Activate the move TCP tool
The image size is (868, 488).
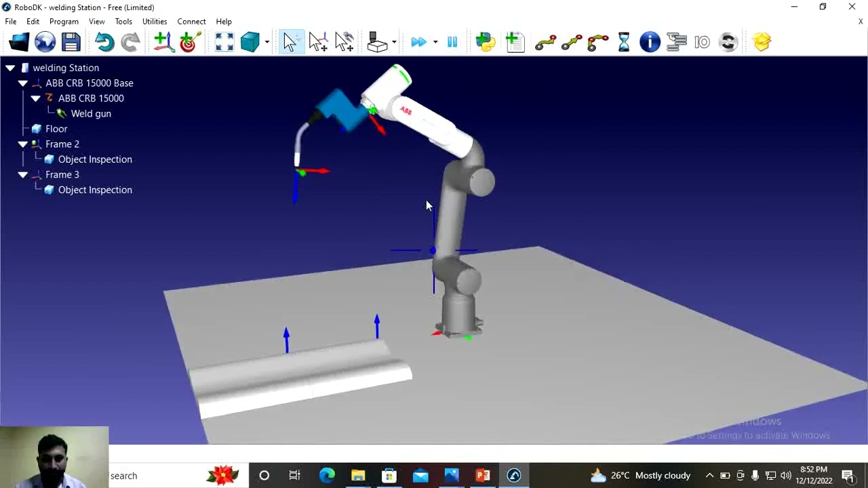[x=344, y=42]
